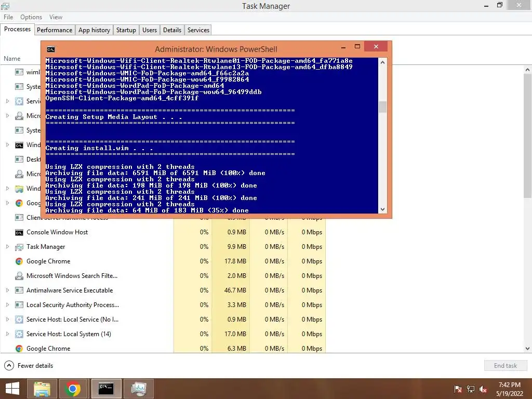Expand the Task Manager process row
Screen dimensions: 532x399
tap(7, 247)
